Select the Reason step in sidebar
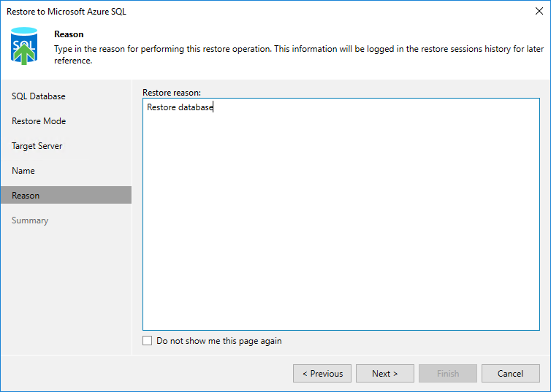The height and width of the screenshot is (392, 551). pyautogui.click(x=26, y=196)
